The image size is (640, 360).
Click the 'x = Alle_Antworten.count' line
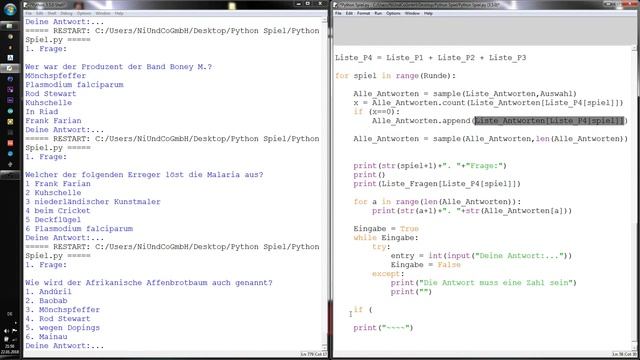(x=488, y=102)
